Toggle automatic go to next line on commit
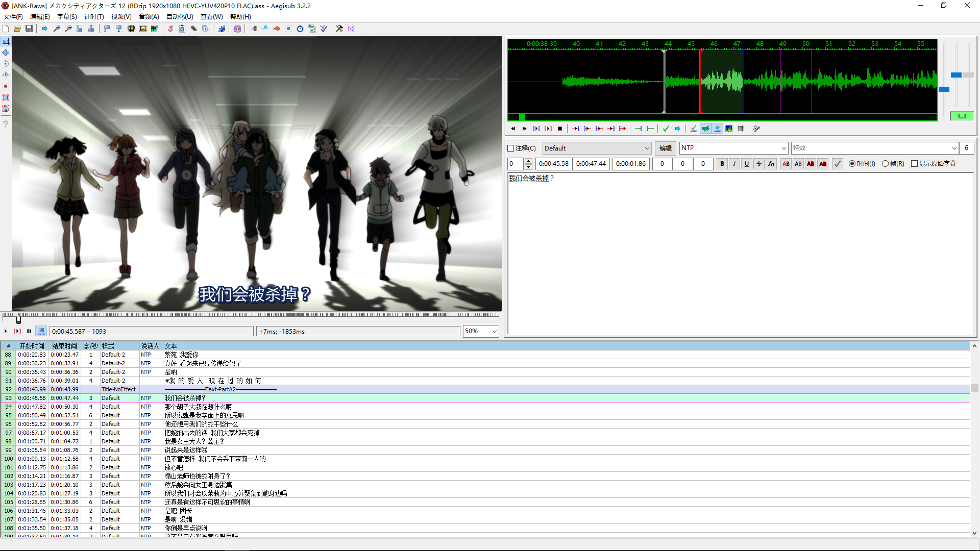 705,129
